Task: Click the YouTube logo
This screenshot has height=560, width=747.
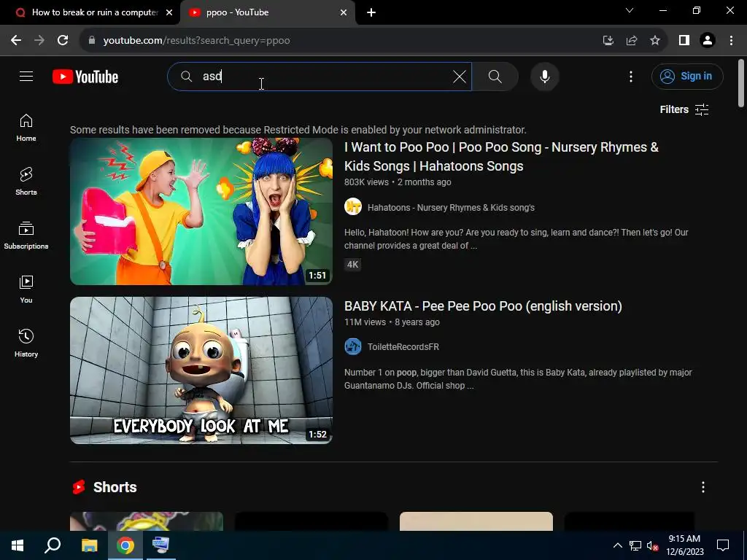Action: coord(85,77)
